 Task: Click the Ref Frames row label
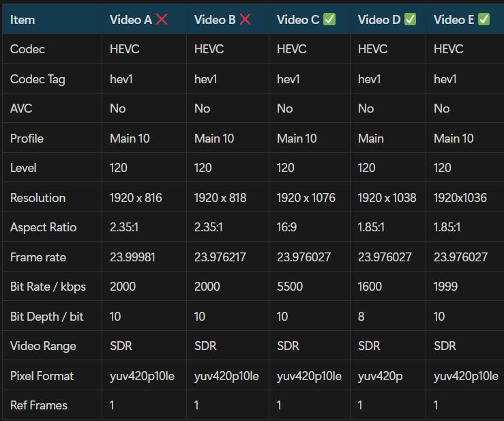tap(39, 405)
